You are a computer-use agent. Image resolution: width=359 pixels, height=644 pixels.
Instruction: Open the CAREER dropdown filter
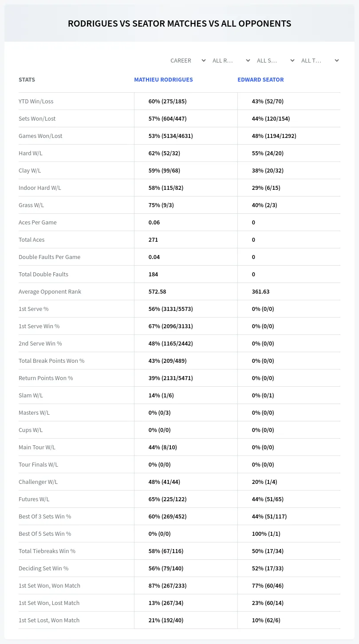pyautogui.click(x=187, y=61)
